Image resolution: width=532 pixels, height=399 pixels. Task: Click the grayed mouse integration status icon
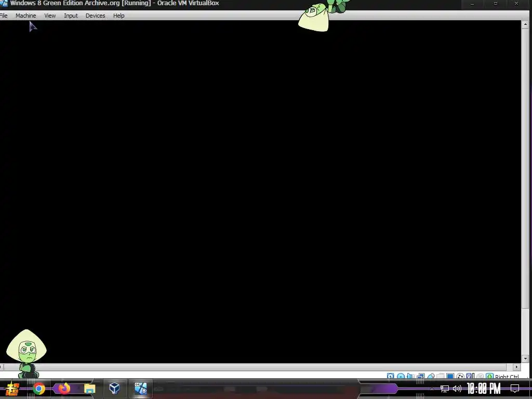pyautogui.click(x=480, y=376)
